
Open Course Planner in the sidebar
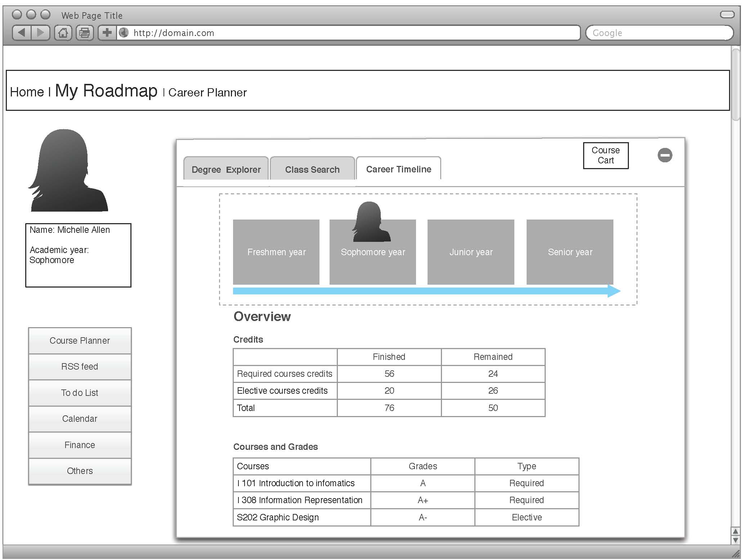80,340
